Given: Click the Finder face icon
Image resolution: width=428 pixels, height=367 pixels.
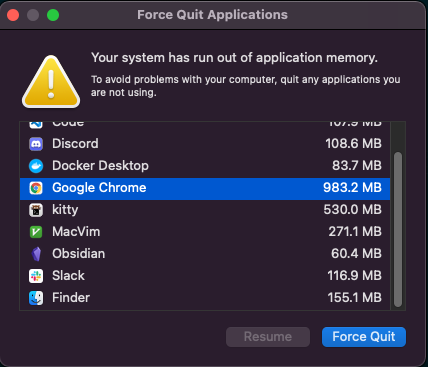Looking at the screenshot, I should [36, 298].
